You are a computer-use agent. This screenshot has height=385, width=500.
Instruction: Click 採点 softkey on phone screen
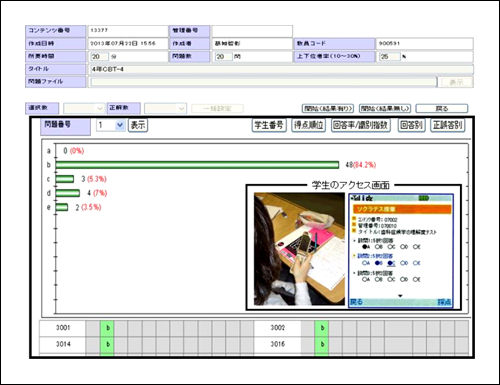click(444, 302)
